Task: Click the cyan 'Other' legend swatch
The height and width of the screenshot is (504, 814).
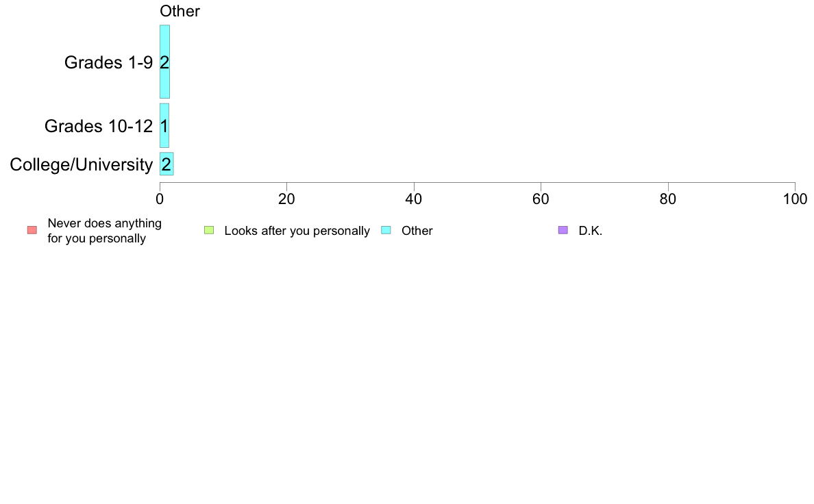Action: [386, 230]
